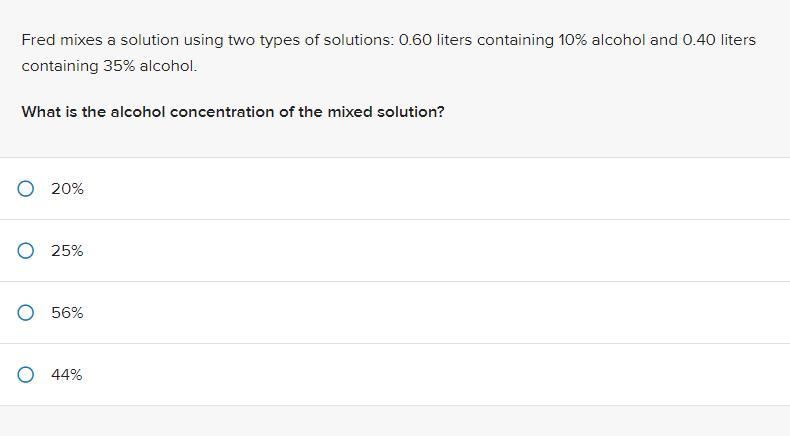The height and width of the screenshot is (436, 790).
Task: Choose the 25% radio button
Action: (x=26, y=250)
